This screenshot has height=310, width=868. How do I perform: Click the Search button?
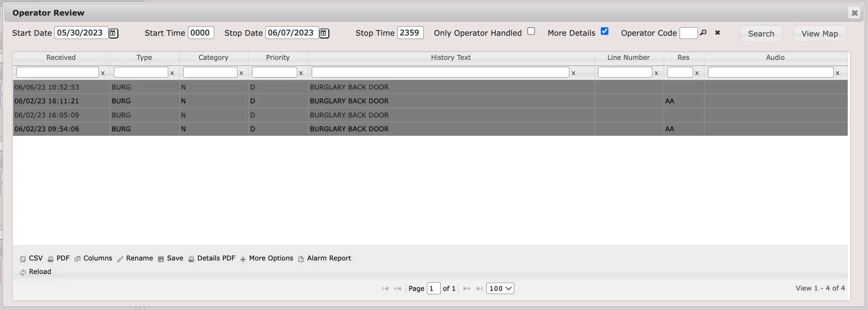click(761, 34)
